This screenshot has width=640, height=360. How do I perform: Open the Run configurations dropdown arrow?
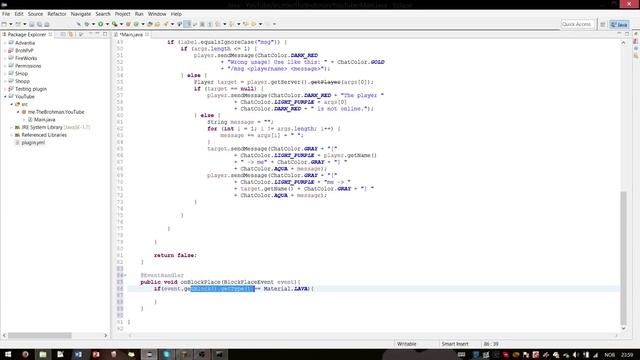pos(107,24)
